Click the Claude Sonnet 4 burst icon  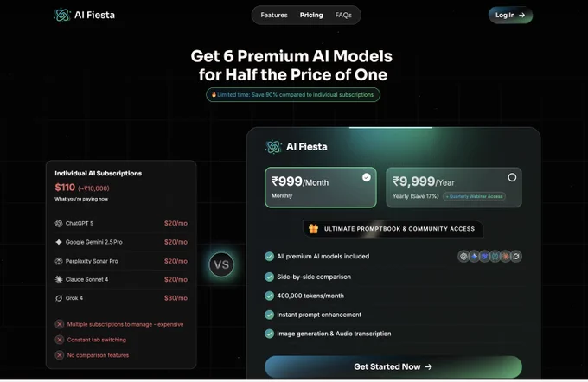(59, 279)
